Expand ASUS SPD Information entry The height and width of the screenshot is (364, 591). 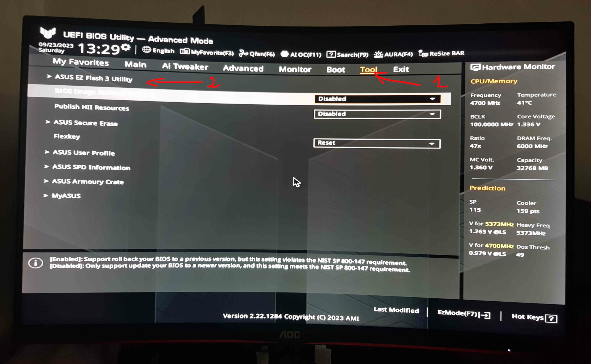[91, 167]
